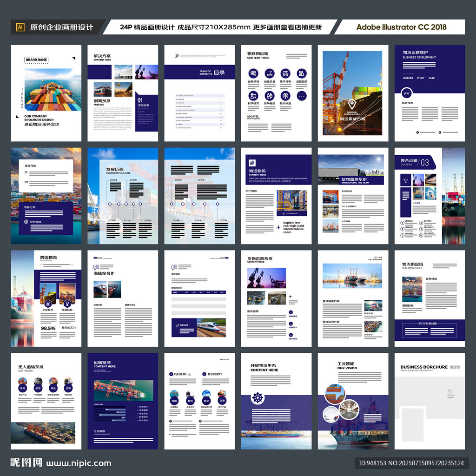Click the 发展历程 heading
The image size is (476, 476).
tap(115, 169)
